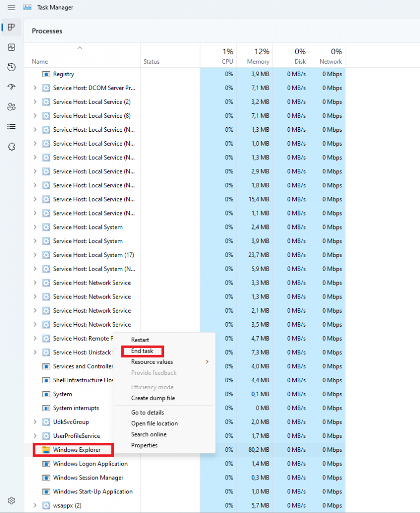Click the Task Manager title bar icon
This screenshot has height=513, width=420.
pyautogui.click(x=28, y=7)
